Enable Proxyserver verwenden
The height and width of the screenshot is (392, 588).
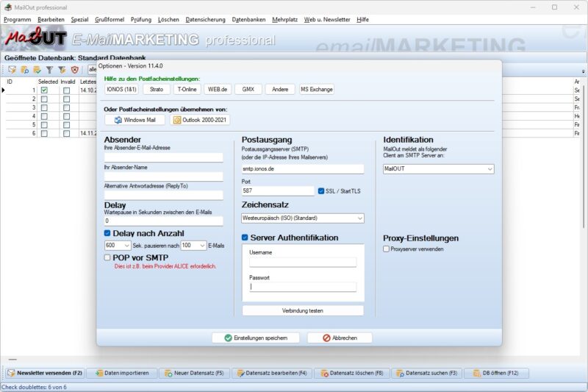click(387, 249)
